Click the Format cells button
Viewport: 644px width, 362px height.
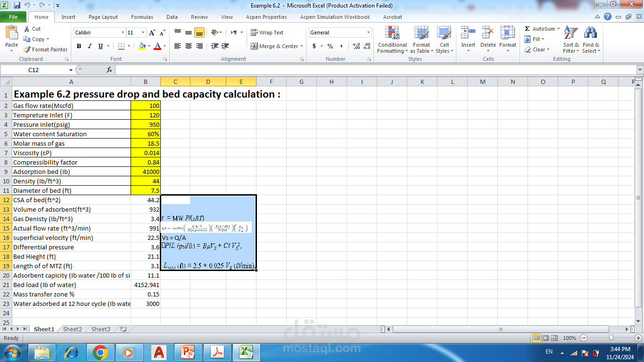[508, 40]
